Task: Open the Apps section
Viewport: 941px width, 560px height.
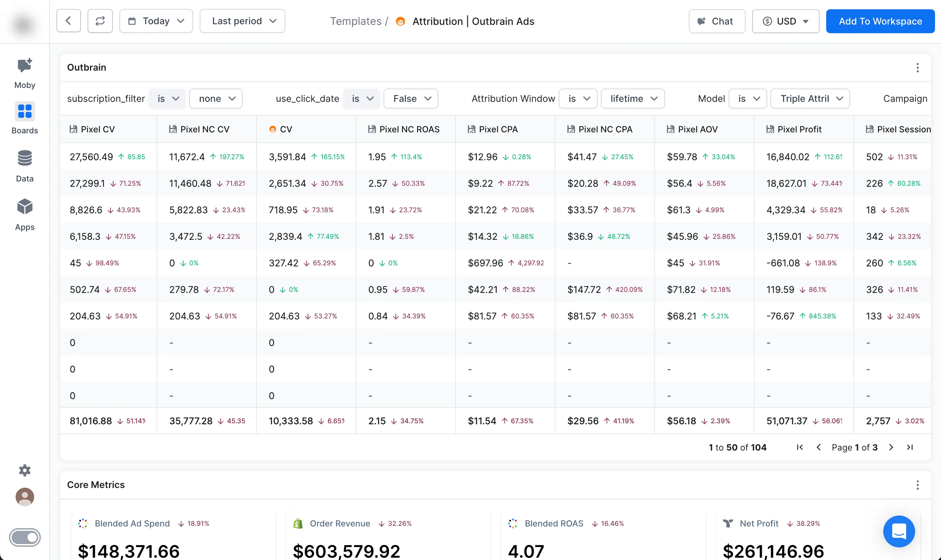Action: click(x=25, y=214)
